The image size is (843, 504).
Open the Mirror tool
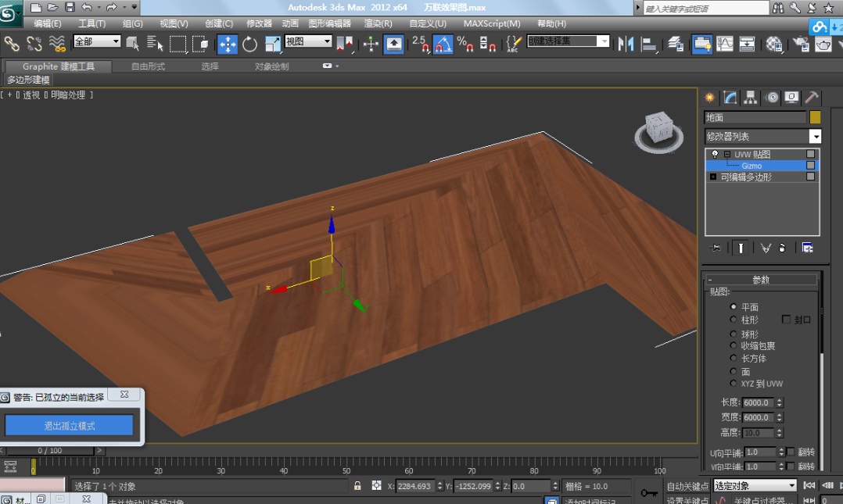(x=626, y=44)
